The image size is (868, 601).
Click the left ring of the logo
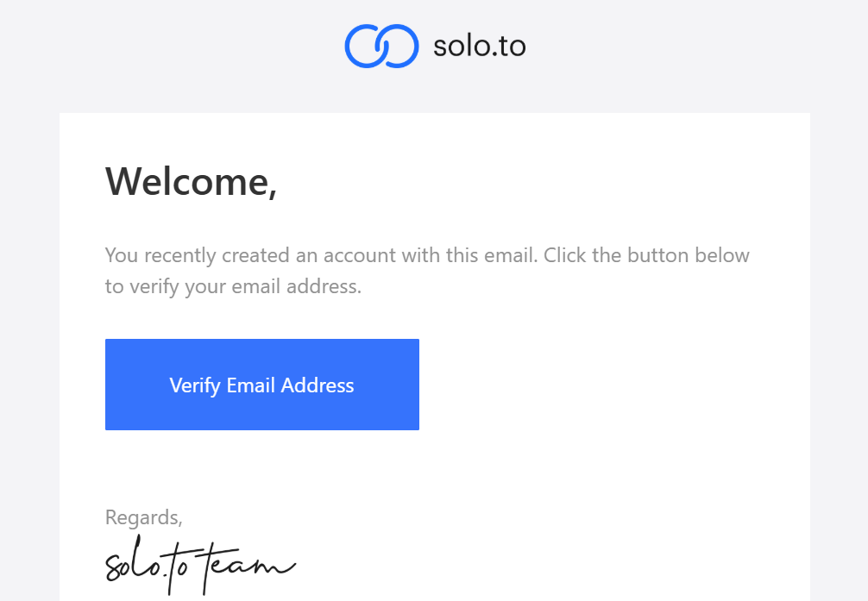364,45
